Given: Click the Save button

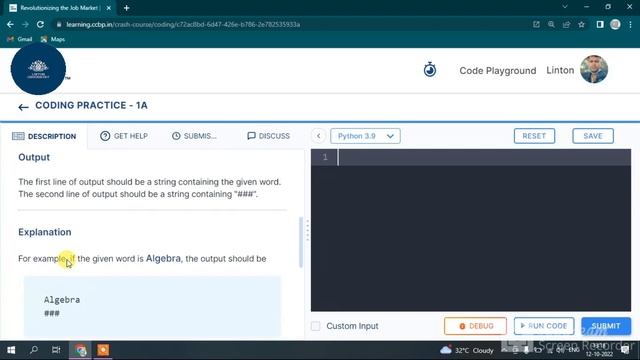Looking at the screenshot, I should coord(593,136).
